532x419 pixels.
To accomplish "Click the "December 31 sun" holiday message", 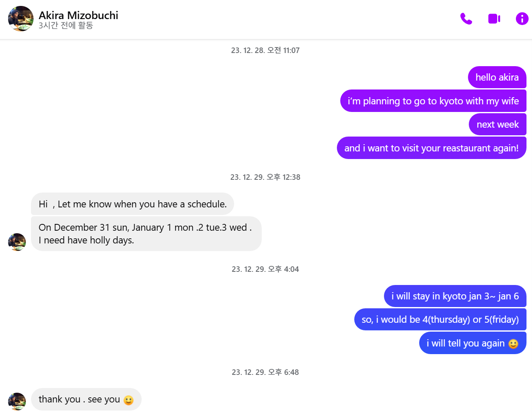I will pos(146,234).
